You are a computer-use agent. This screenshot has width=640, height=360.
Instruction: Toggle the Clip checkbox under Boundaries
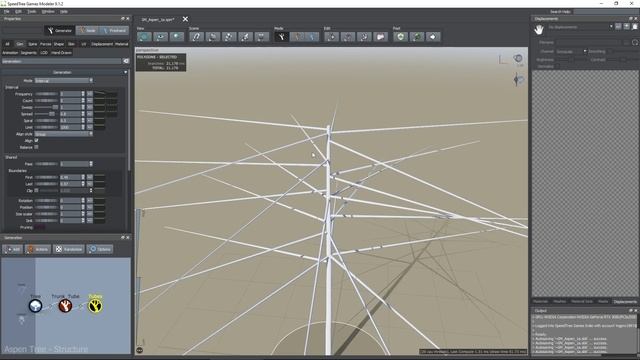[x=36, y=190]
